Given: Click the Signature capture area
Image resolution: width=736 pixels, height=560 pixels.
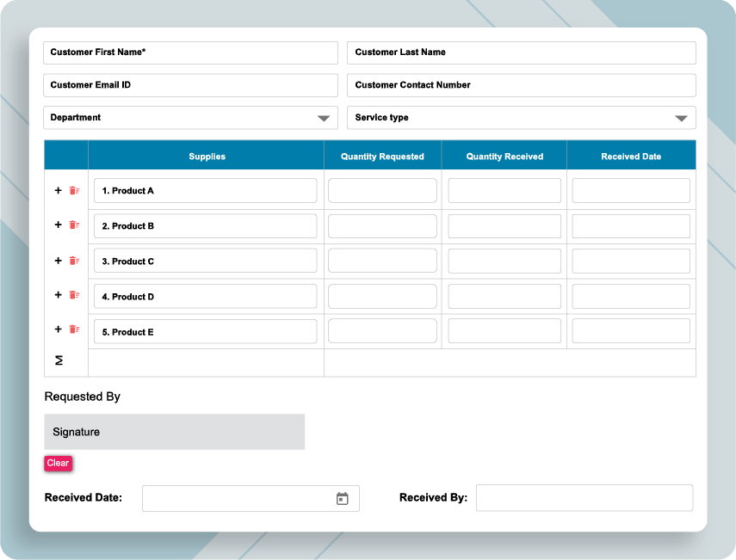Looking at the screenshot, I should pyautogui.click(x=174, y=431).
